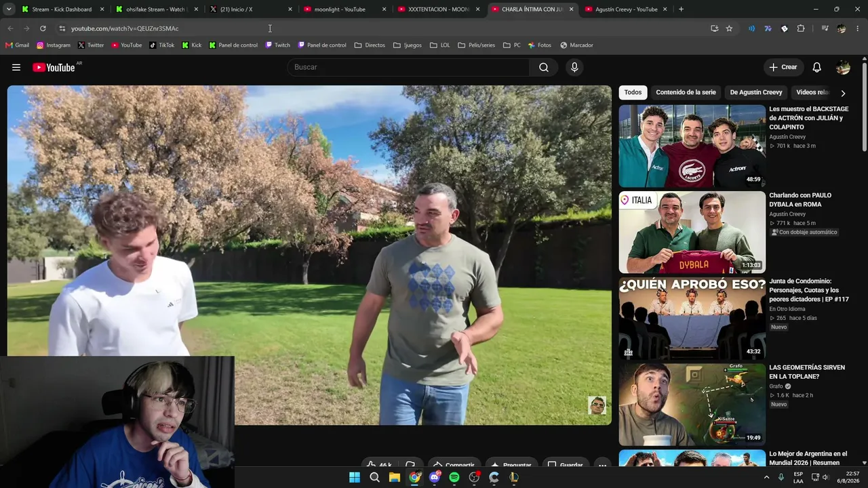
Task: Open the BACKSTAGE de ACTRÓN video thumbnail
Action: [x=692, y=146]
